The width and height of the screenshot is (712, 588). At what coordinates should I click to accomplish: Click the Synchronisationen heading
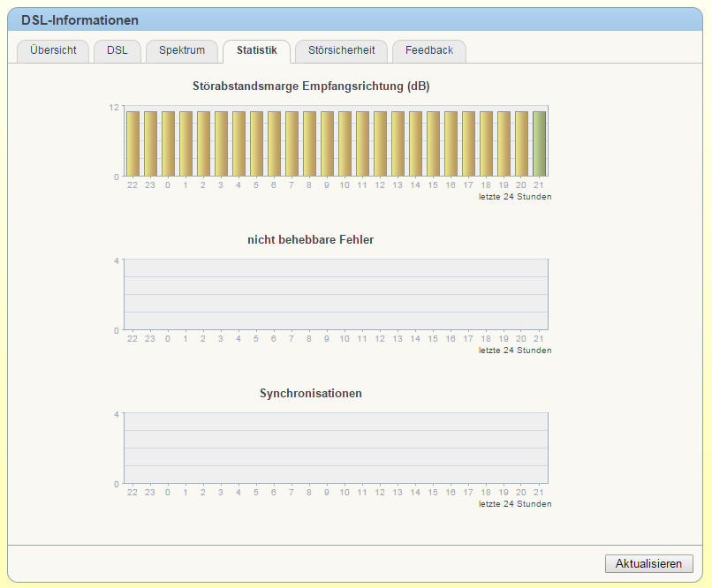pos(311,393)
